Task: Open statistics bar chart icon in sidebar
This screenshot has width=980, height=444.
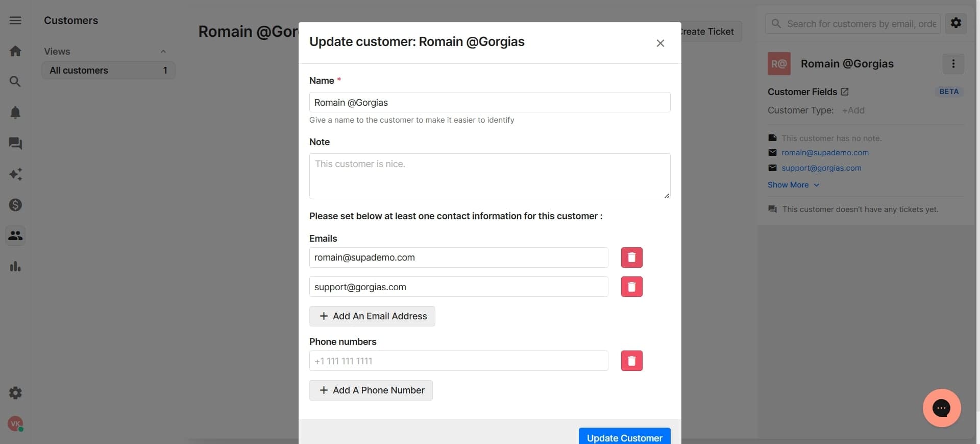Action: click(x=15, y=266)
